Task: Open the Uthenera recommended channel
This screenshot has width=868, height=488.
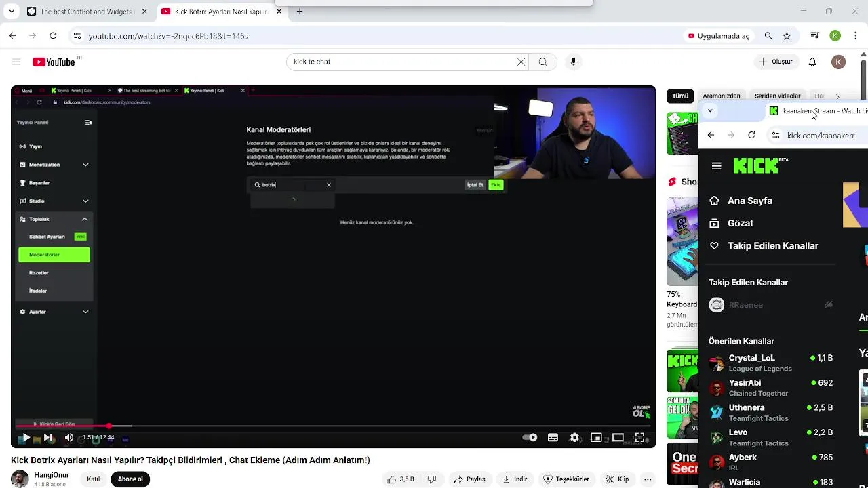Action: [x=770, y=413]
